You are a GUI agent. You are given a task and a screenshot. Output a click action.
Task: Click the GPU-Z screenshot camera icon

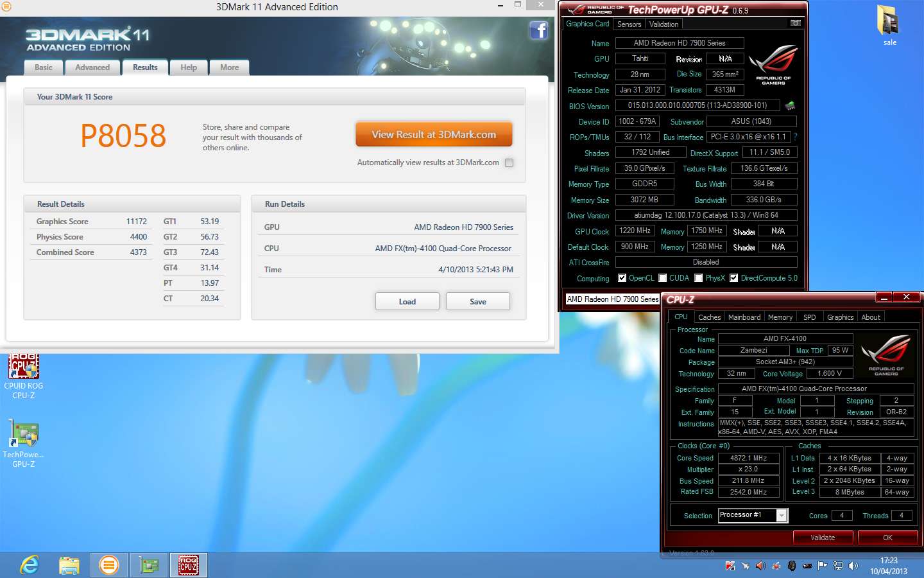796,23
